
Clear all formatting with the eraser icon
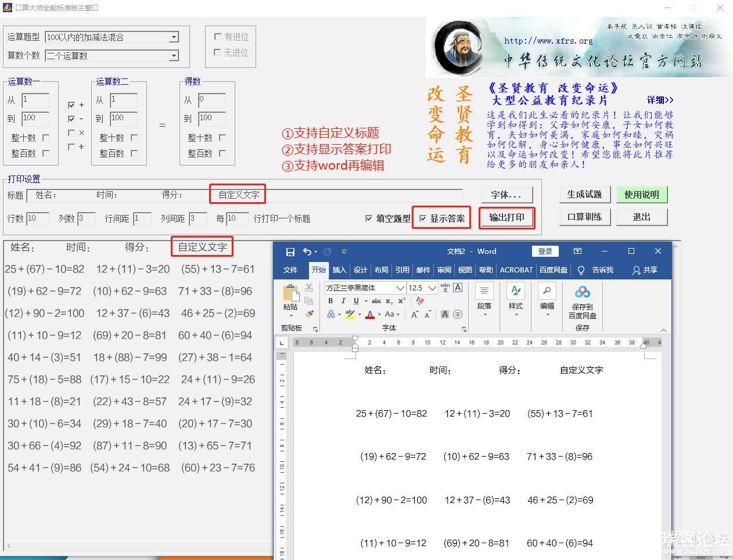coord(420,301)
